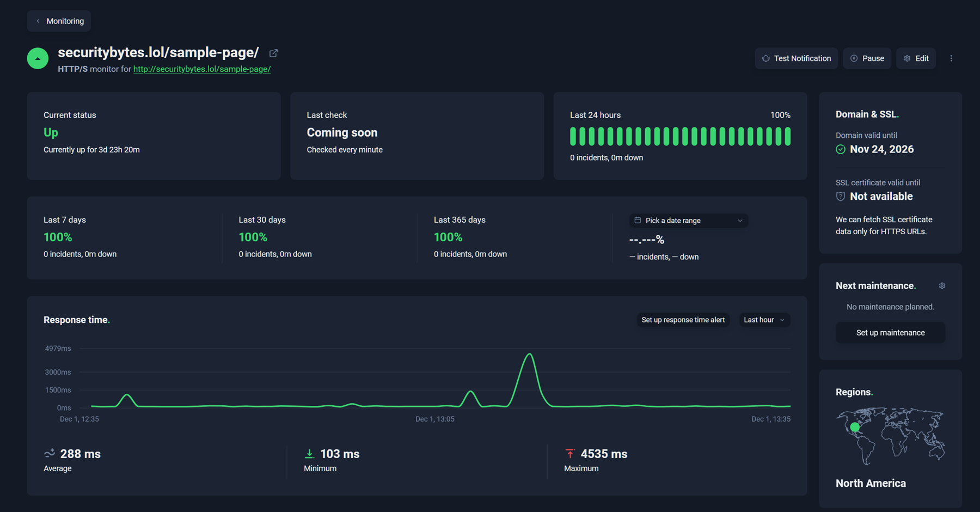Click Set up maintenance
This screenshot has width=980, height=512.
tap(890, 332)
